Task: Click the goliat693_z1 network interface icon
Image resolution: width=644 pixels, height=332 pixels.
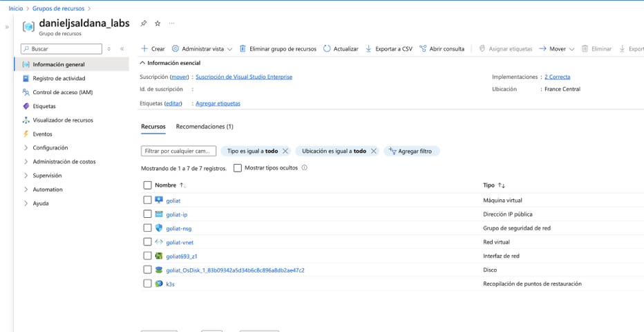Action: point(159,256)
